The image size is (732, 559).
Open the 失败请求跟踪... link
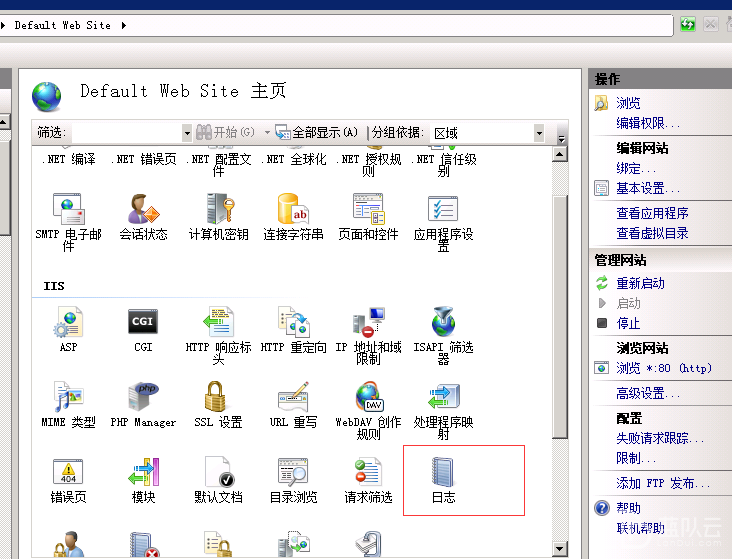[660, 438]
